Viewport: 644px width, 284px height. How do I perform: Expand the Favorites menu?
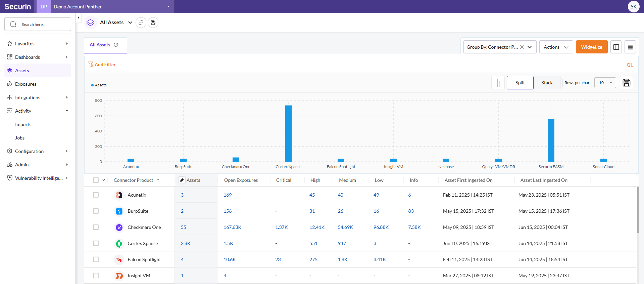38,44
